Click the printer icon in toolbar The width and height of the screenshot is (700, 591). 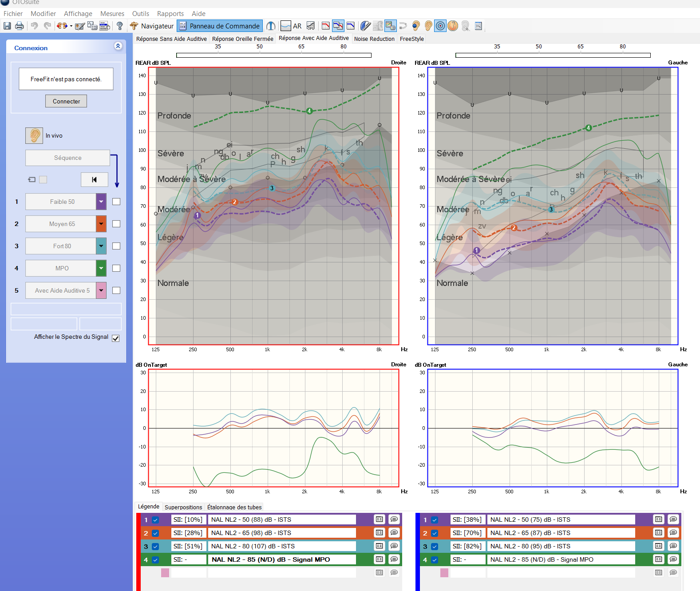coord(20,26)
